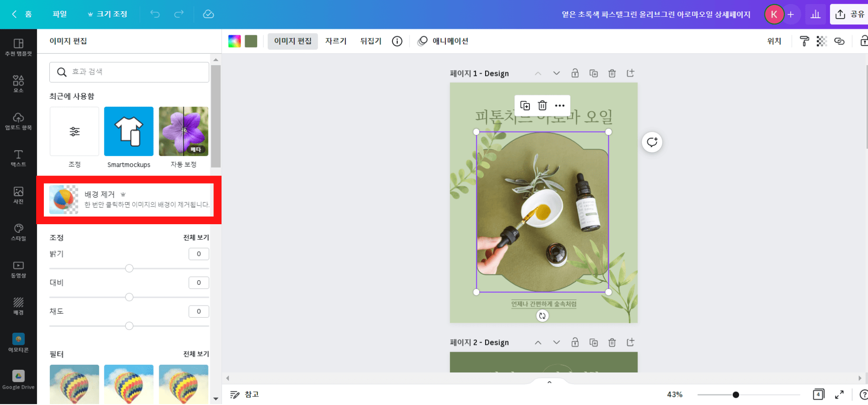868x405 pixels.
Task: Click the link icon in toolbar
Action: [839, 41]
